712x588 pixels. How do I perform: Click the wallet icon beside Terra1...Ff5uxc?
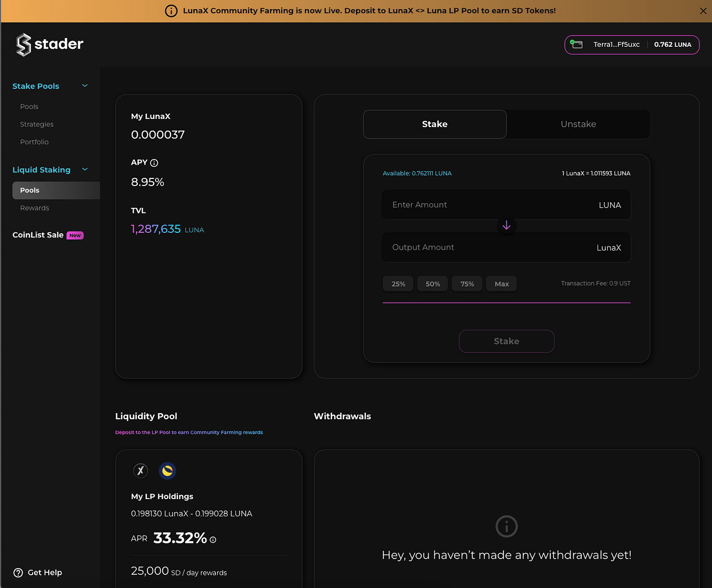(576, 44)
